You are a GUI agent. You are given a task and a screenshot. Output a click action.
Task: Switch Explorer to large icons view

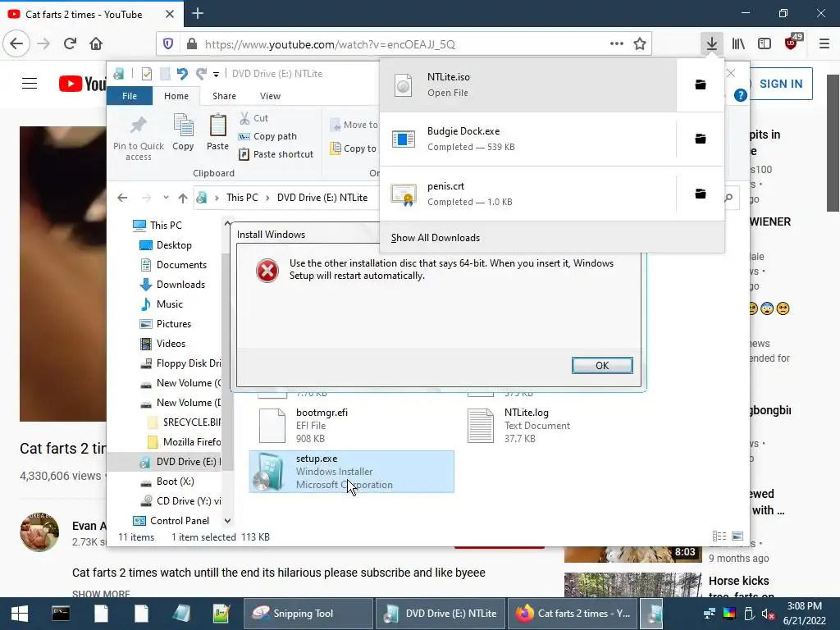(737, 536)
